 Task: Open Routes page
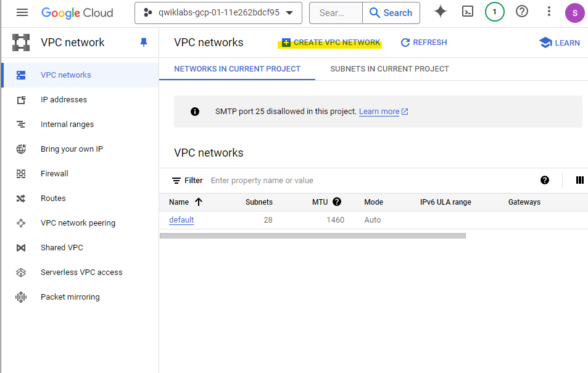[x=80, y=199]
